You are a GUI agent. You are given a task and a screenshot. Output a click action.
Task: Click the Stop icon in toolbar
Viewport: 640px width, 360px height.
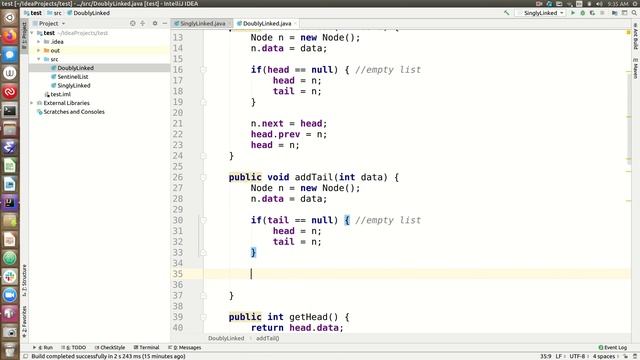(x=602, y=13)
